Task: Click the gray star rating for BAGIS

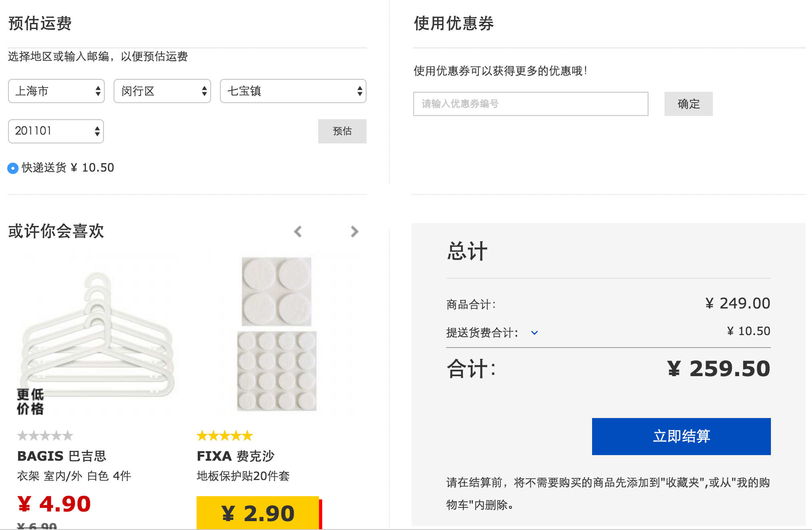Action: tap(45, 435)
